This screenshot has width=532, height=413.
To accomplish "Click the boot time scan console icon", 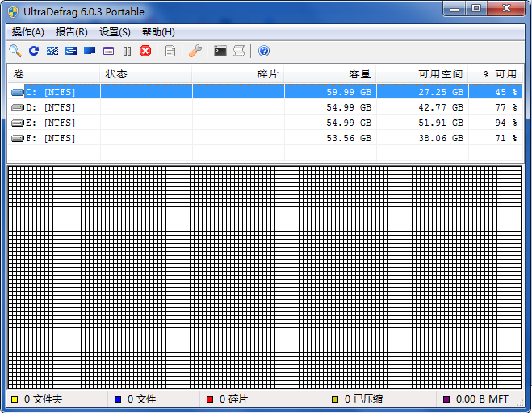I will point(220,51).
